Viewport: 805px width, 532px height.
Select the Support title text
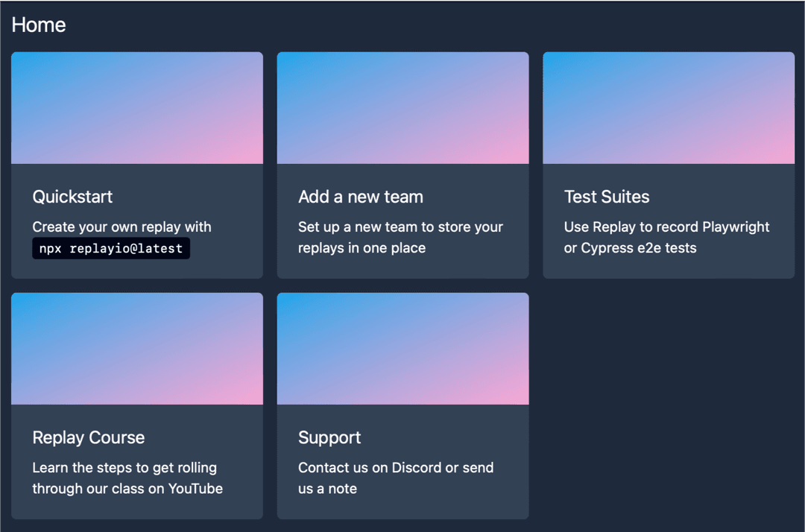coord(329,437)
